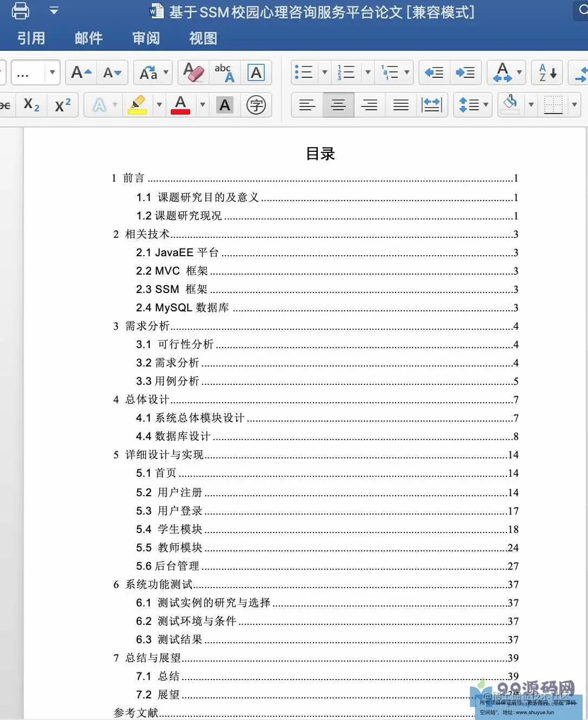
Task: Apply distributed alignment
Action: (x=432, y=105)
